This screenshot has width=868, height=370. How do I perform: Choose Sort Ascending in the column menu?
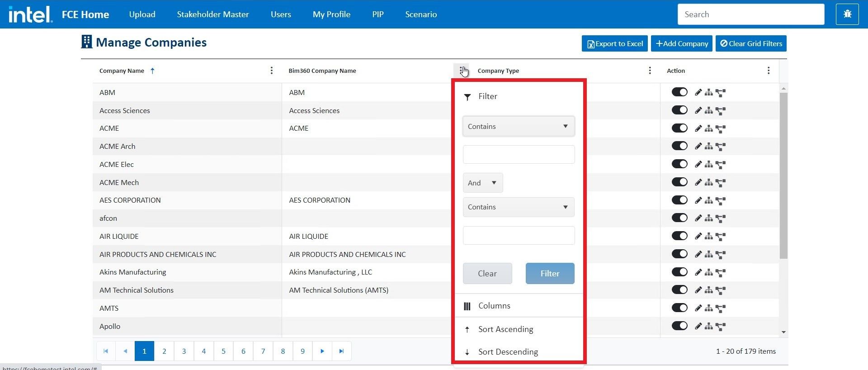click(505, 329)
